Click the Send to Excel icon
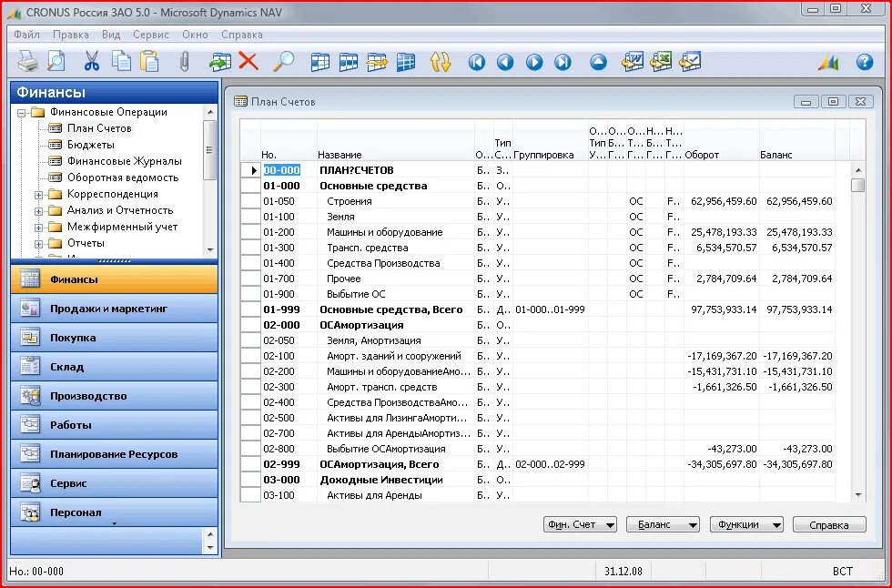The width and height of the screenshot is (892, 588). coord(661,61)
